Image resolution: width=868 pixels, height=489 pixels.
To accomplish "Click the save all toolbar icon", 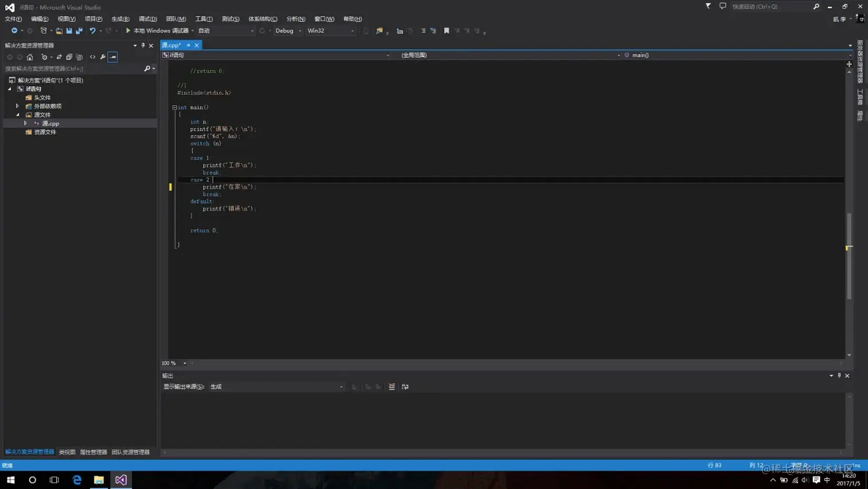I will (x=79, y=31).
